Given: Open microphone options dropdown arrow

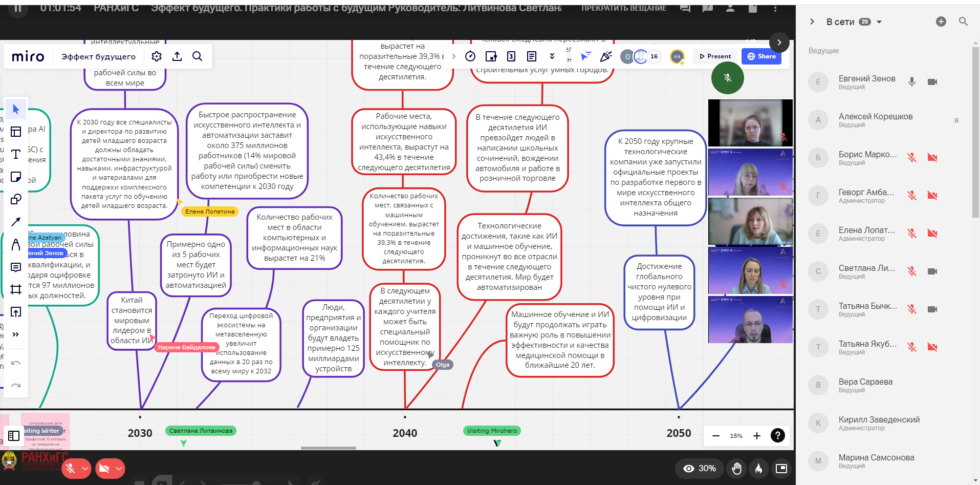Looking at the screenshot, I should pyautogui.click(x=85, y=468).
